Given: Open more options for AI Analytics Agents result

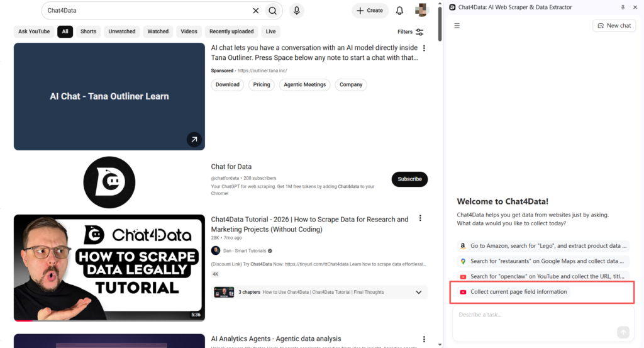Looking at the screenshot, I should pos(424,339).
